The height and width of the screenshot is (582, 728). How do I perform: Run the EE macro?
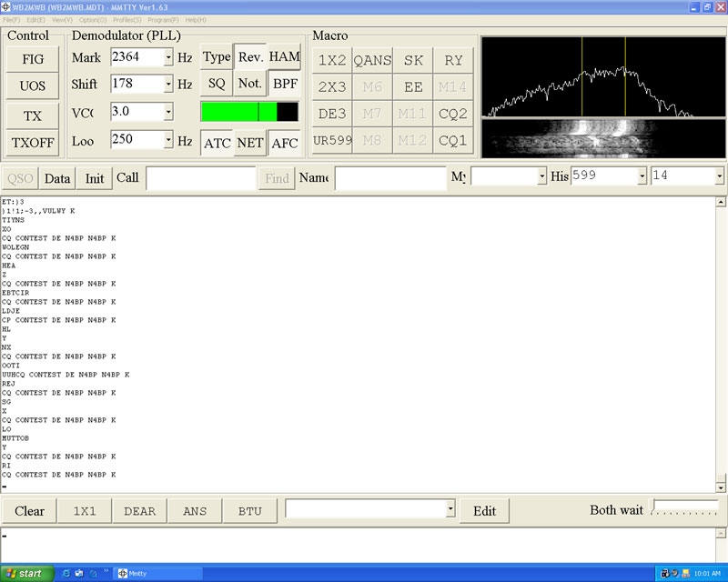pos(413,86)
